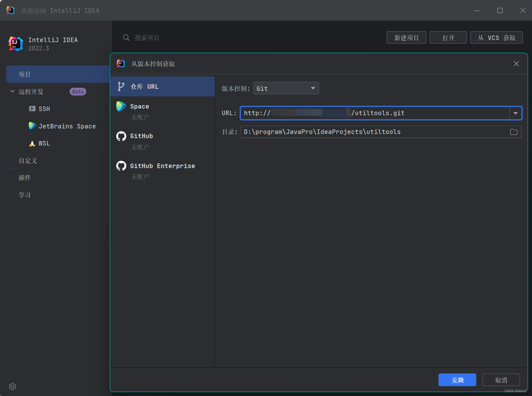Open the 学习 section
This screenshot has width=532, height=396.
tap(25, 195)
